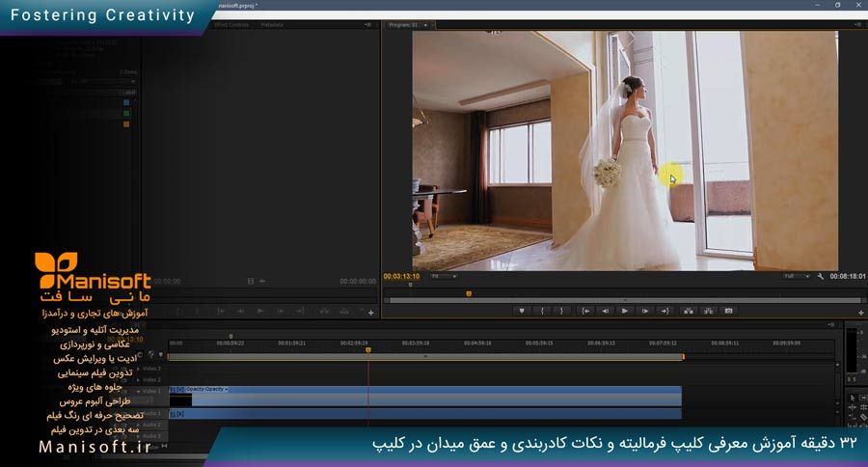
Task: Click the timeline work area bar
Action: click(425, 357)
